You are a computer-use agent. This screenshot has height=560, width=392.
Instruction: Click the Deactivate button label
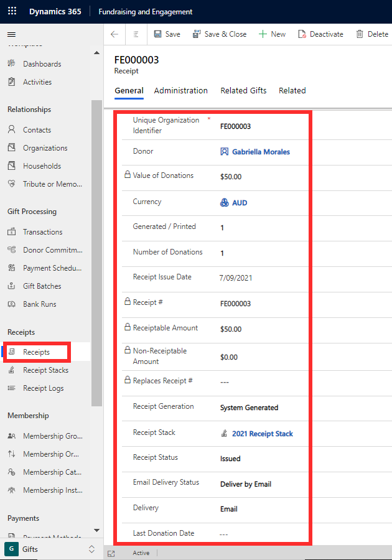tap(326, 34)
